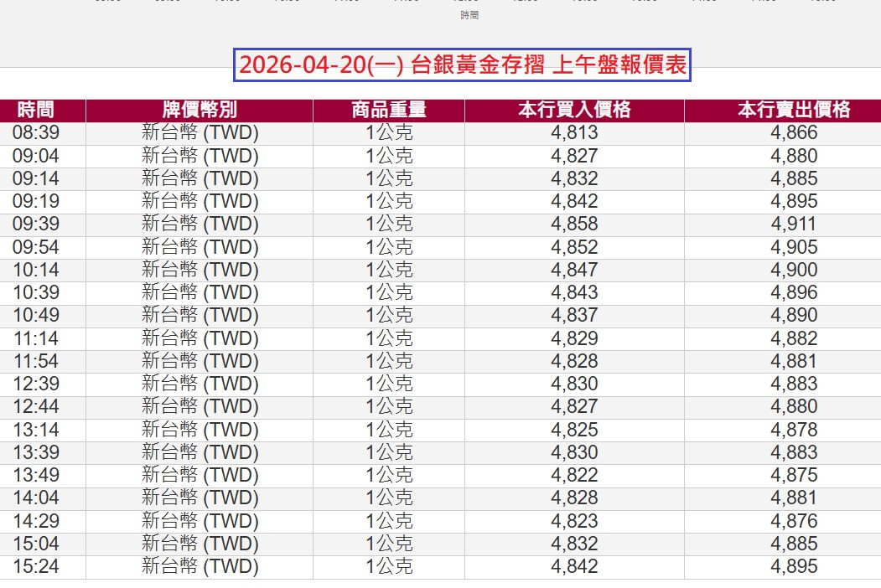This screenshot has width=881, height=588.
Task: Click sell price 4,882 at 11:14
Action: pyautogui.click(x=794, y=338)
